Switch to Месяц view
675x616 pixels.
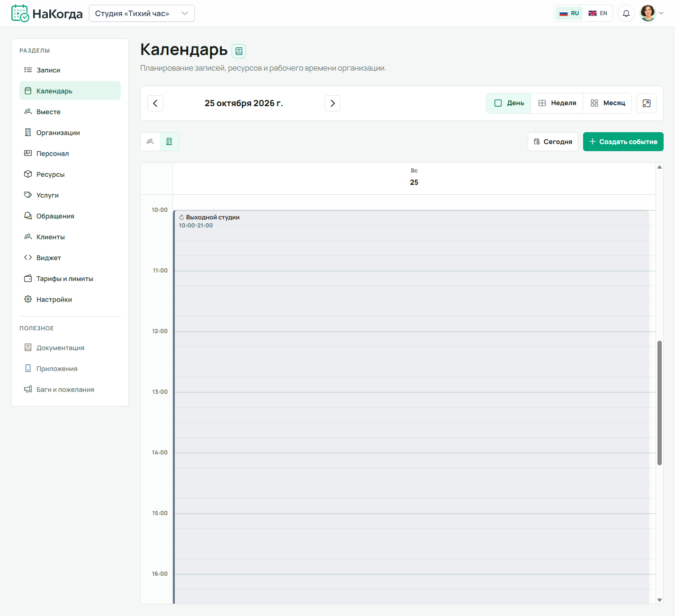pyautogui.click(x=608, y=103)
